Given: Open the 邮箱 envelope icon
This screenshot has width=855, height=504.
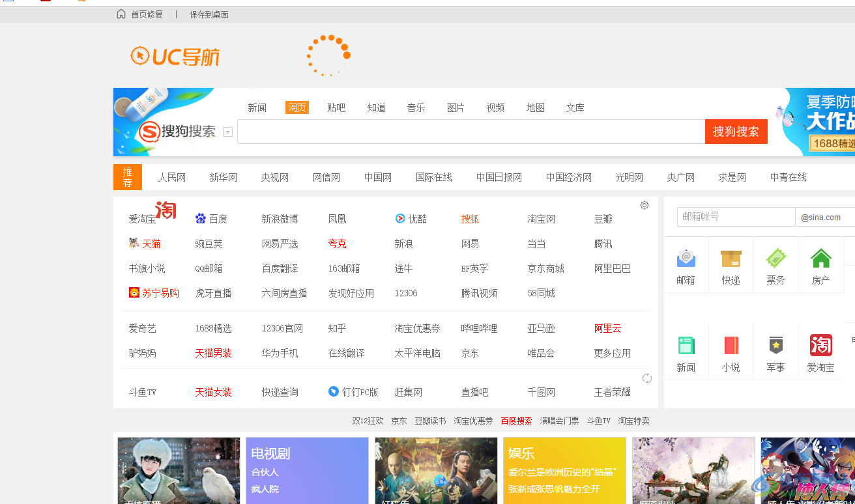Looking at the screenshot, I should click(x=686, y=259).
